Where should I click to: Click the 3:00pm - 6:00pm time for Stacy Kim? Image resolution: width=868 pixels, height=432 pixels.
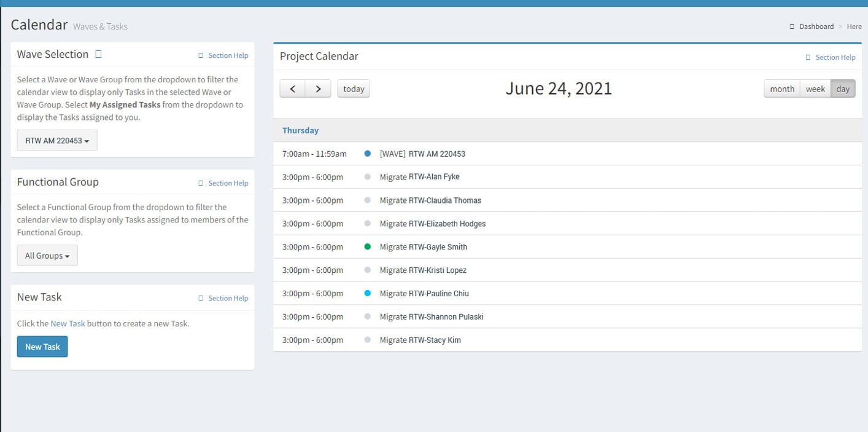point(312,340)
